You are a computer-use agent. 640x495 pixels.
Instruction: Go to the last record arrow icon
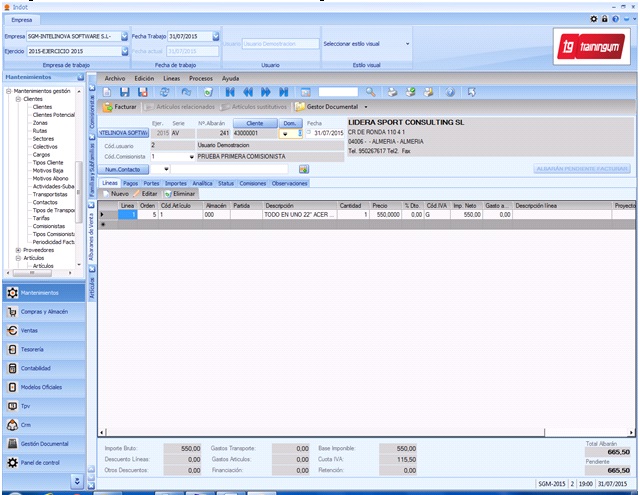283,91
